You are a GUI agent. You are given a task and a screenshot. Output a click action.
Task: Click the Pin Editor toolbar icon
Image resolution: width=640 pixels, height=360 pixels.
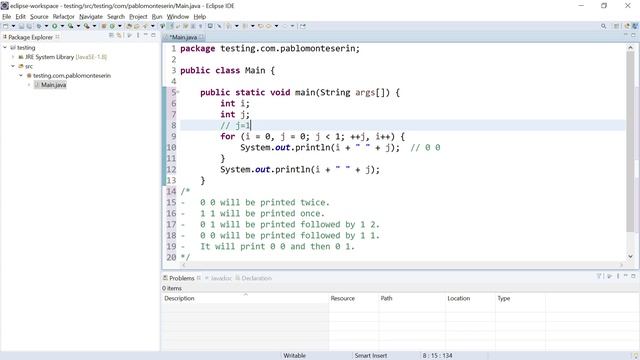pyautogui.click(x=302, y=26)
